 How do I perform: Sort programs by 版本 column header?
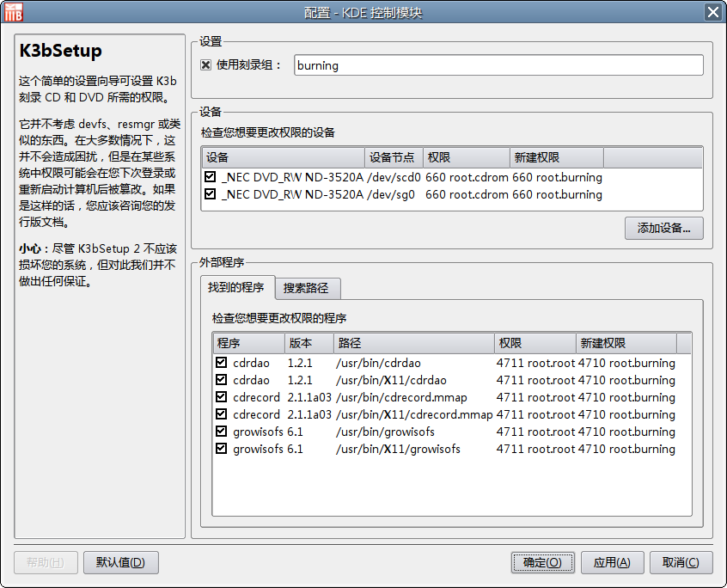click(x=309, y=343)
